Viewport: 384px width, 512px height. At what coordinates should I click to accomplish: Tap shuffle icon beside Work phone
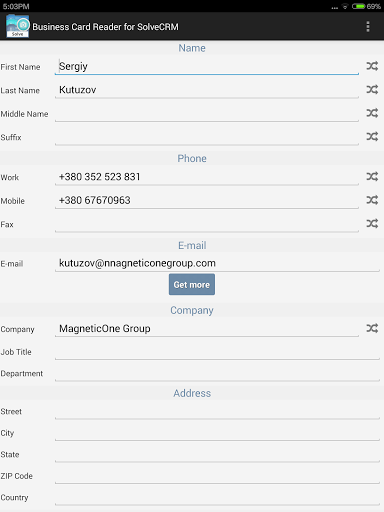[372, 176]
